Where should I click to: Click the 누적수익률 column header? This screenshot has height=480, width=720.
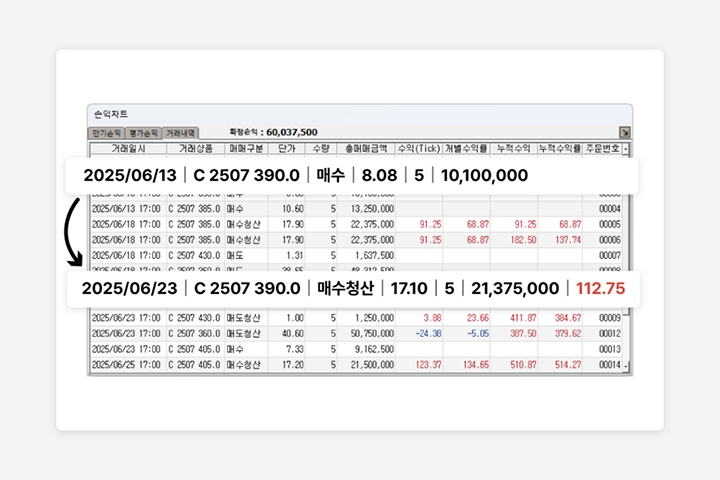(x=561, y=148)
